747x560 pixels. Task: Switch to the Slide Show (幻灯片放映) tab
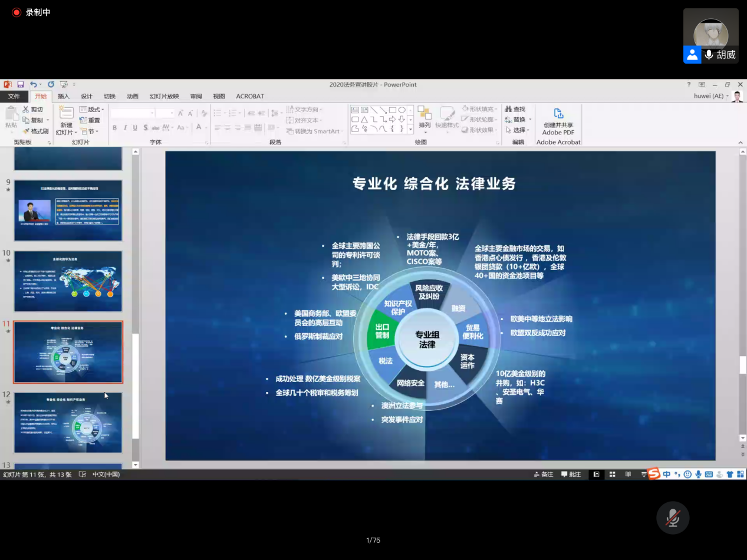tap(164, 96)
